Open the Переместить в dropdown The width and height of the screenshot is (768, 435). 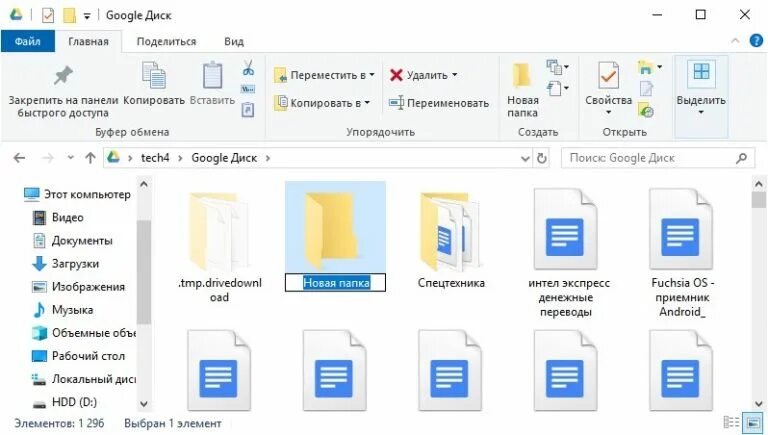[x=324, y=75]
